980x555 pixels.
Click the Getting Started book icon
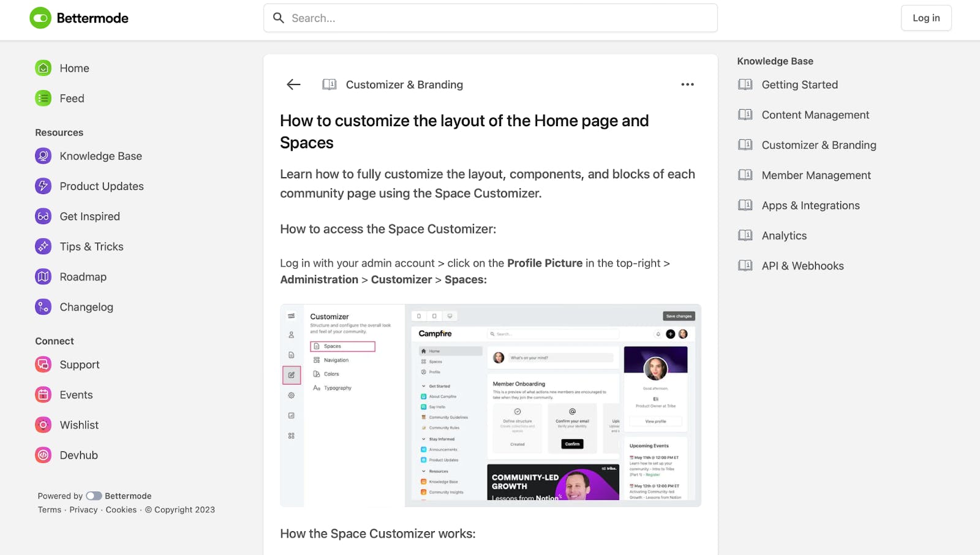(x=745, y=85)
